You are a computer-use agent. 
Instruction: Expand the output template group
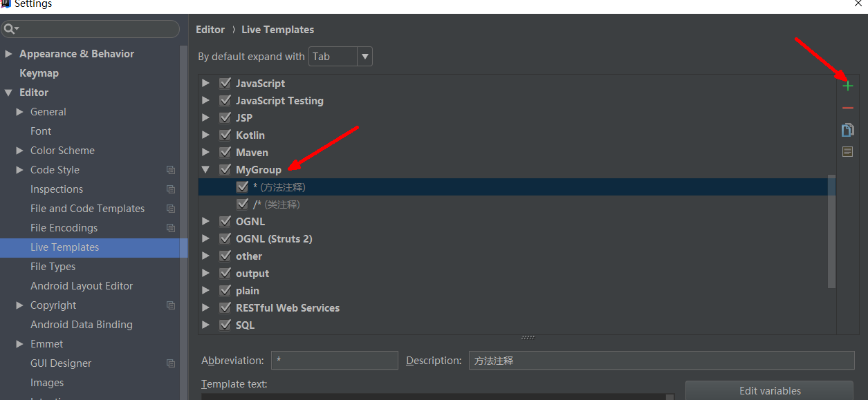point(205,273)
